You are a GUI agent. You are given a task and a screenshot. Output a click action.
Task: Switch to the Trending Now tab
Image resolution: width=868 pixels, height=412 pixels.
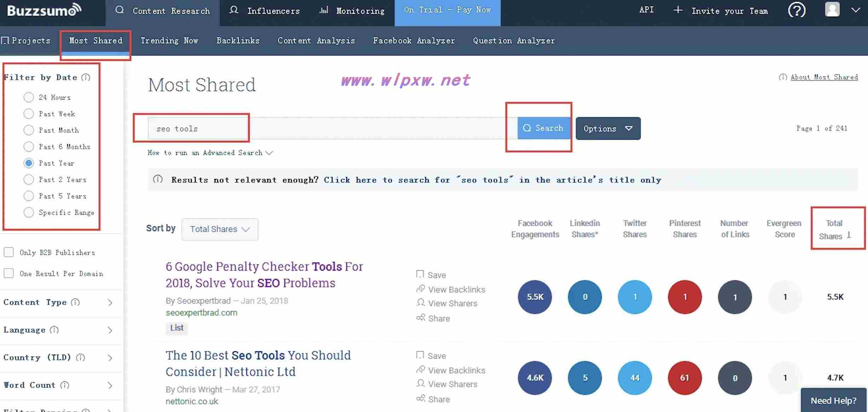(169, 40)
